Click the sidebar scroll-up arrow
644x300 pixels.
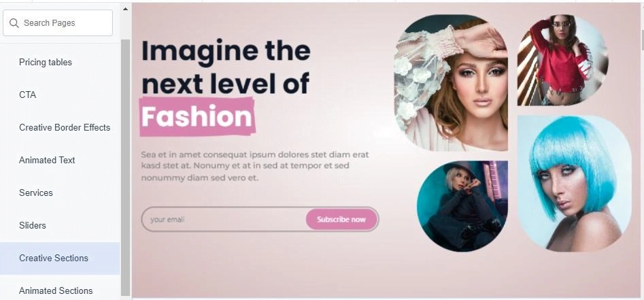(x=125, y=9)
